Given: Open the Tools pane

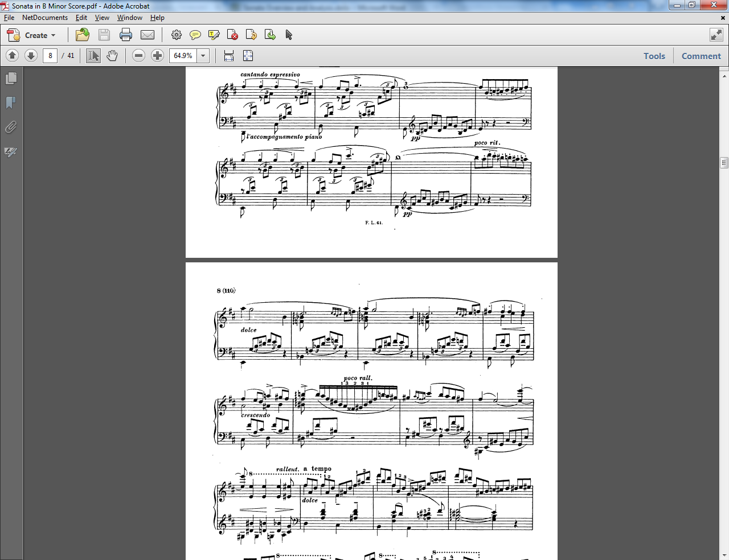Looking at the screenshot, I should pyautogui.click(x=654, y=56).
